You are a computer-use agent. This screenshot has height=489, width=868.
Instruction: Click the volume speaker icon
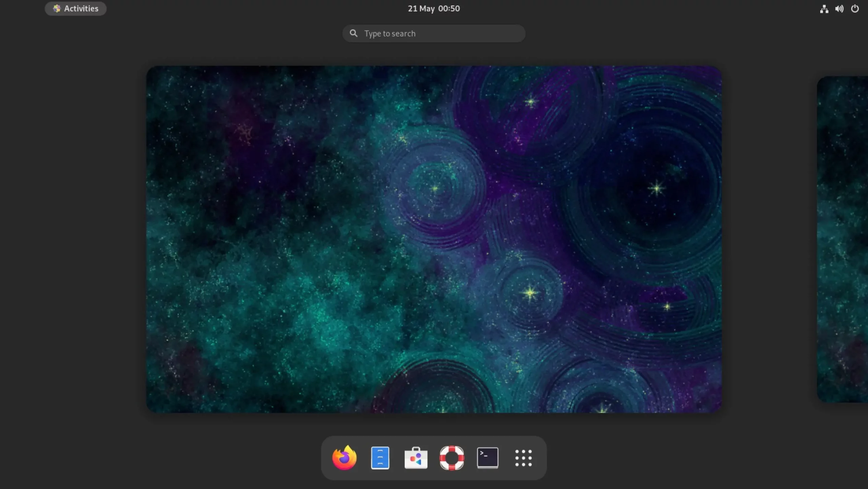[x=839, y=9]
